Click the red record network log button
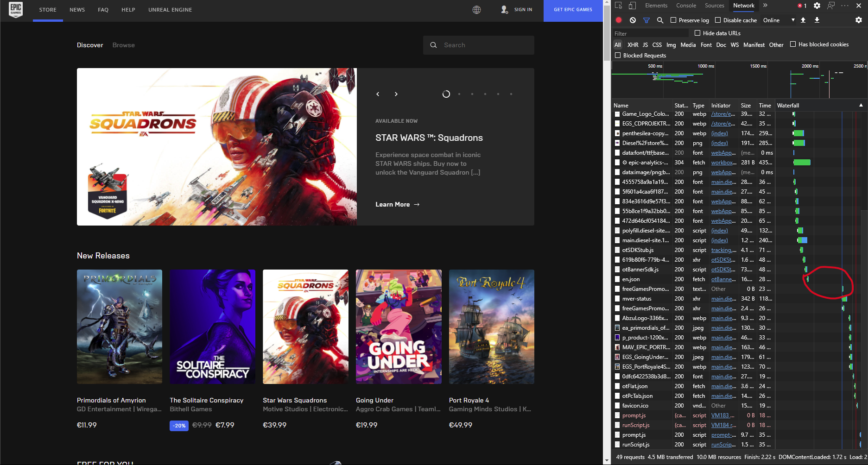 619,20
